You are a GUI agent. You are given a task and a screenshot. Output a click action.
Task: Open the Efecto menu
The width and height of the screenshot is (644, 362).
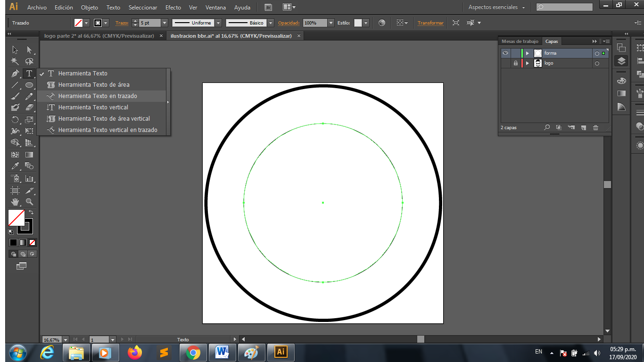(x=173, y=8)
